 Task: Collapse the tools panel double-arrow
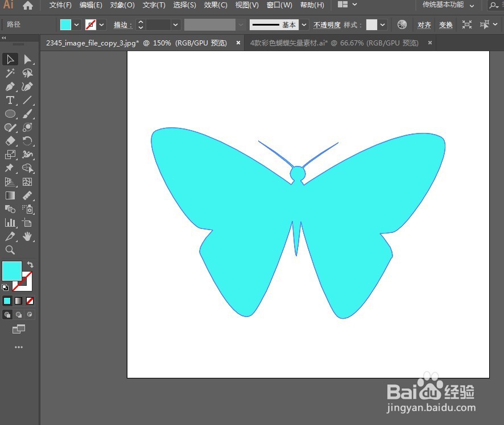pyautogui.click(x=4, y=38)
